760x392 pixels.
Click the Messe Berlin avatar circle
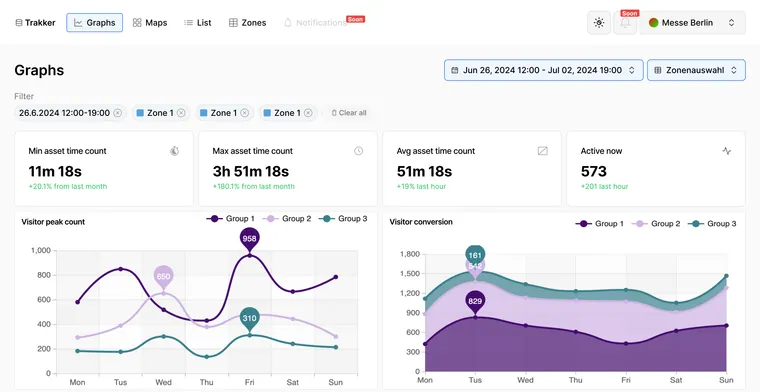[653, 23]
